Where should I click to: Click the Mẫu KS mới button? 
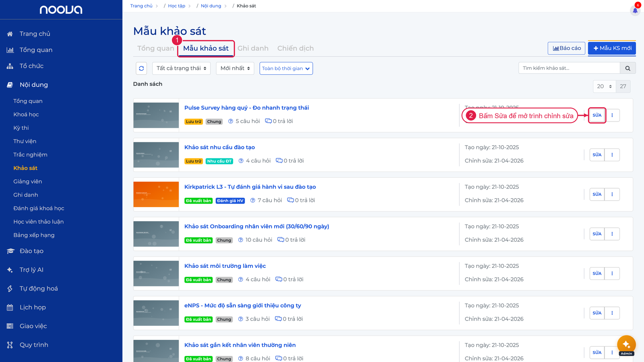(x=612, y=48)
